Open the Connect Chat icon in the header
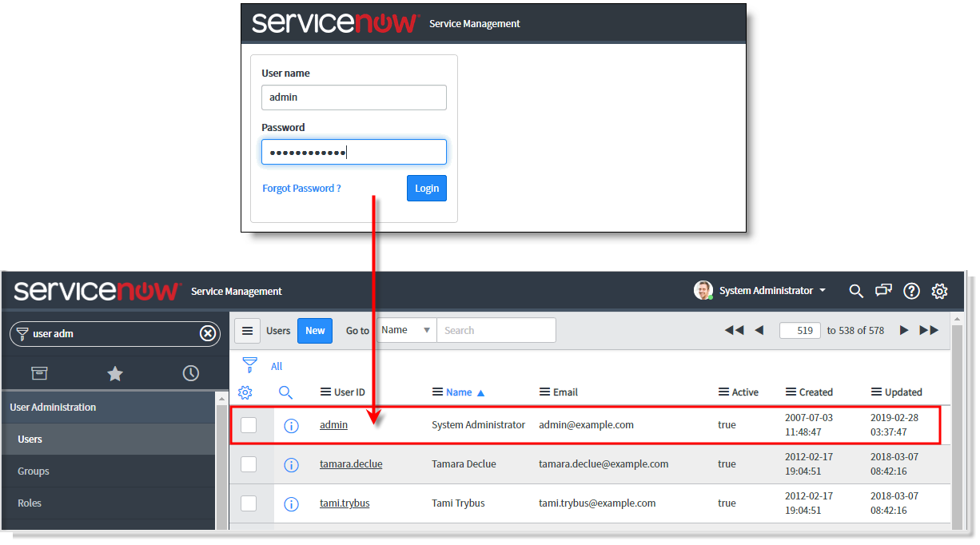This screenshot has width=980, height=545. [883, 291]
